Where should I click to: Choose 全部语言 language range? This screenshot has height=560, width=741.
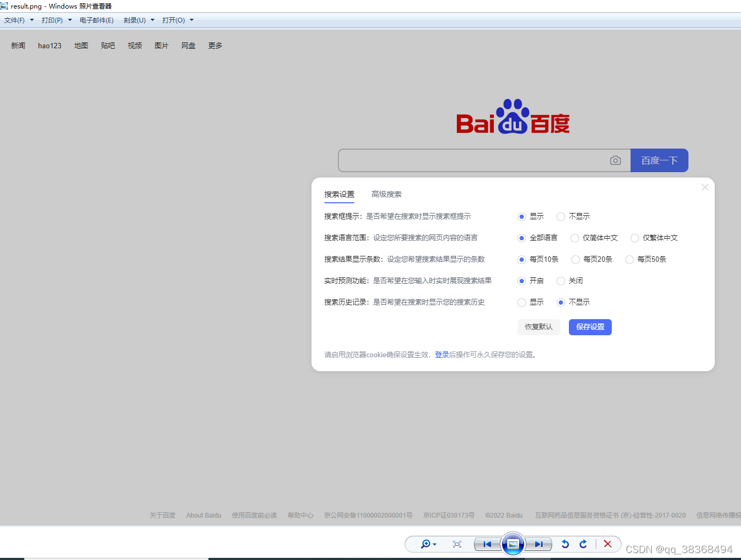click(x=522, y=238)
